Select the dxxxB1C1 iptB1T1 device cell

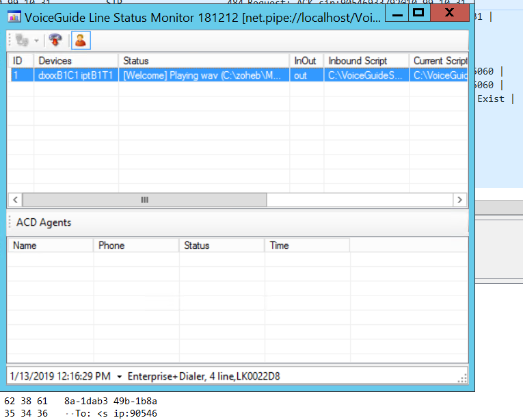76,75
